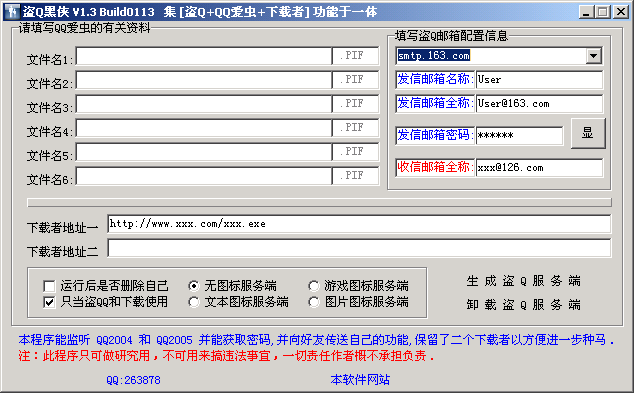Click the horizontal progress bar
Image resolution: width=634 pixels, height=393 pixels.
click(x=319, y=203)
